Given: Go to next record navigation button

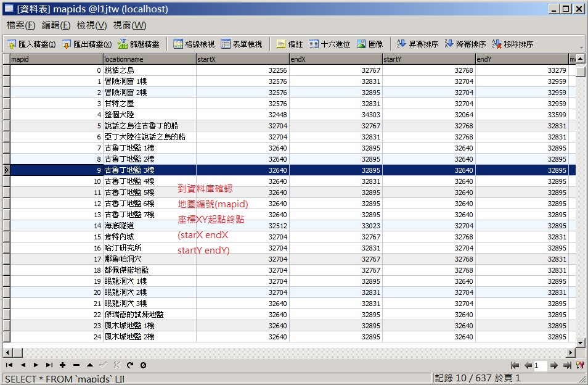Looking at the screenshot, I should [x=36, y=365].
